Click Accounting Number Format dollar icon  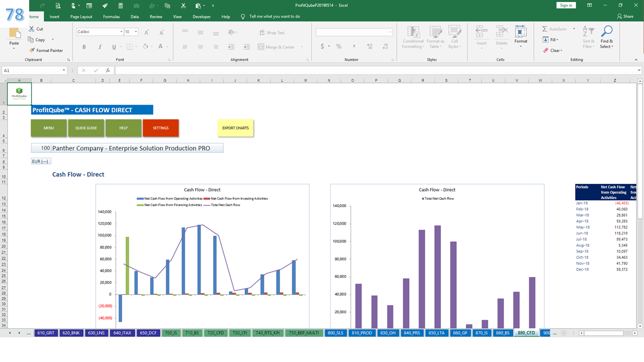click(323, 46)
